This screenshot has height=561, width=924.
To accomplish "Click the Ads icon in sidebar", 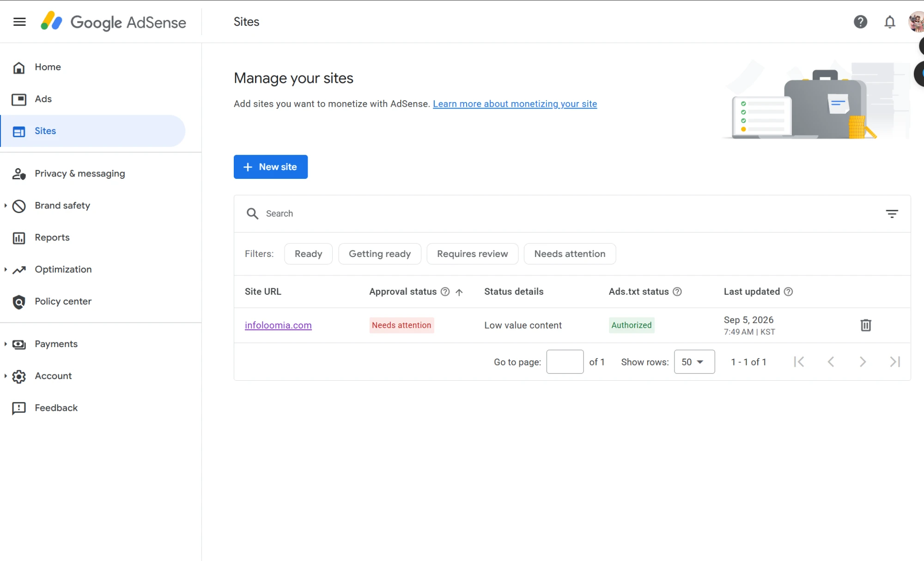I will pyautogui.click(x=19, y=99).
